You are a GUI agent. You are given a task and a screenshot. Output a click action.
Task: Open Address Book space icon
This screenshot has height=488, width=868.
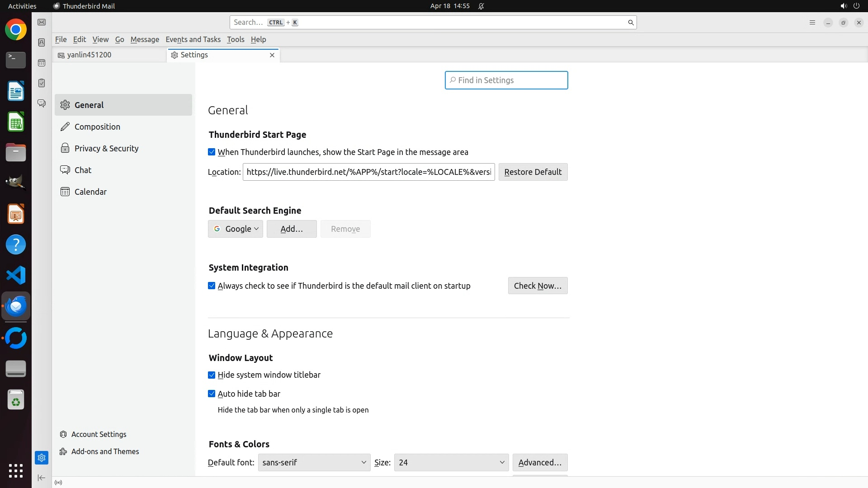coord(42,42)
